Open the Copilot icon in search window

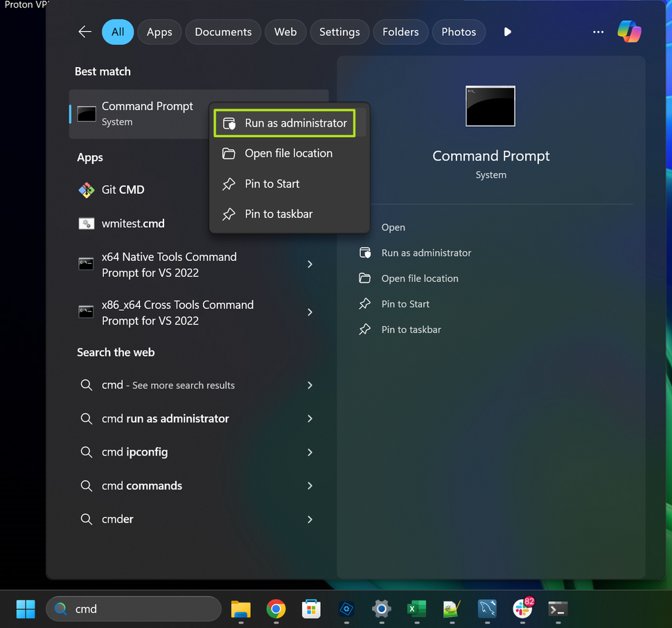click(x=629, y=31)
